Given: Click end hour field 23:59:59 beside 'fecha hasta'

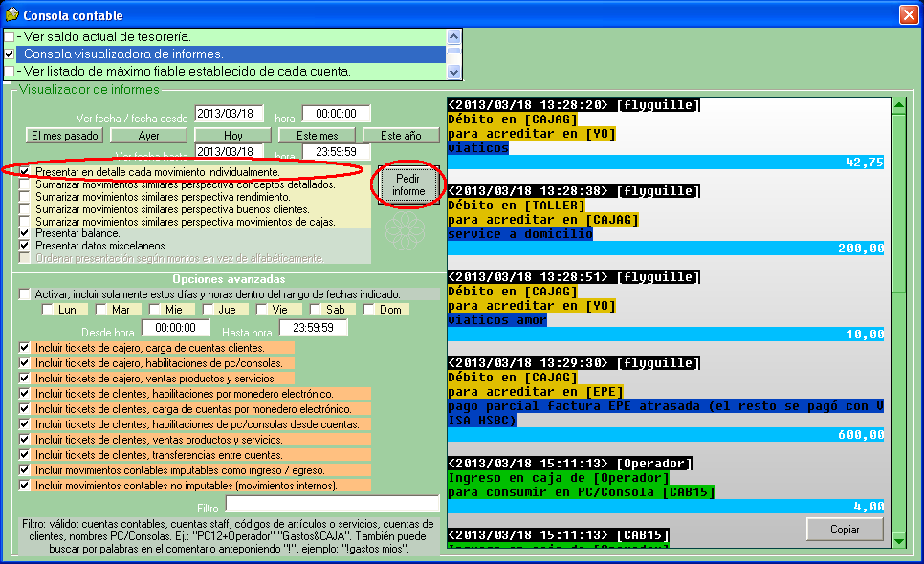Looking at the screenshot, I should click(x=336, y=152).
